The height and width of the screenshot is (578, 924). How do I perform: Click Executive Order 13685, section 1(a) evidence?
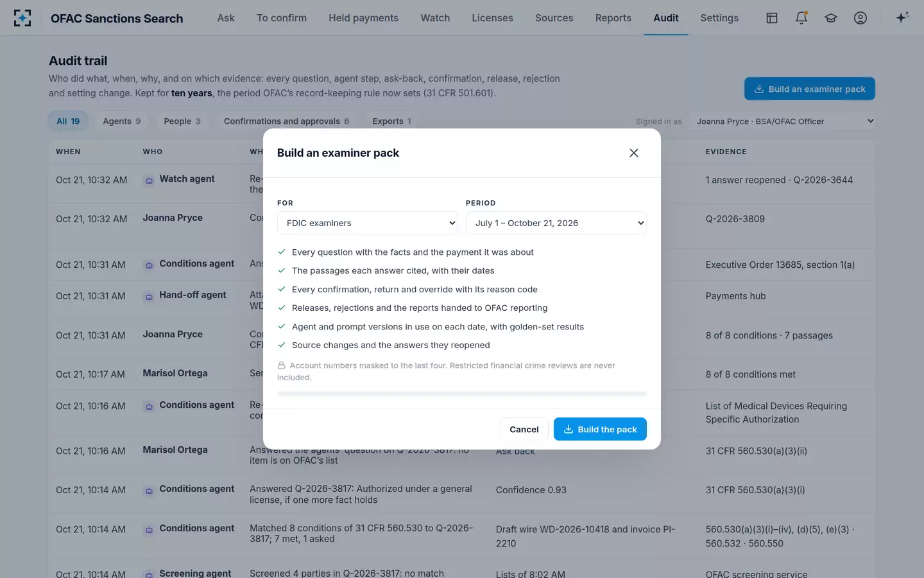[780, 265]
